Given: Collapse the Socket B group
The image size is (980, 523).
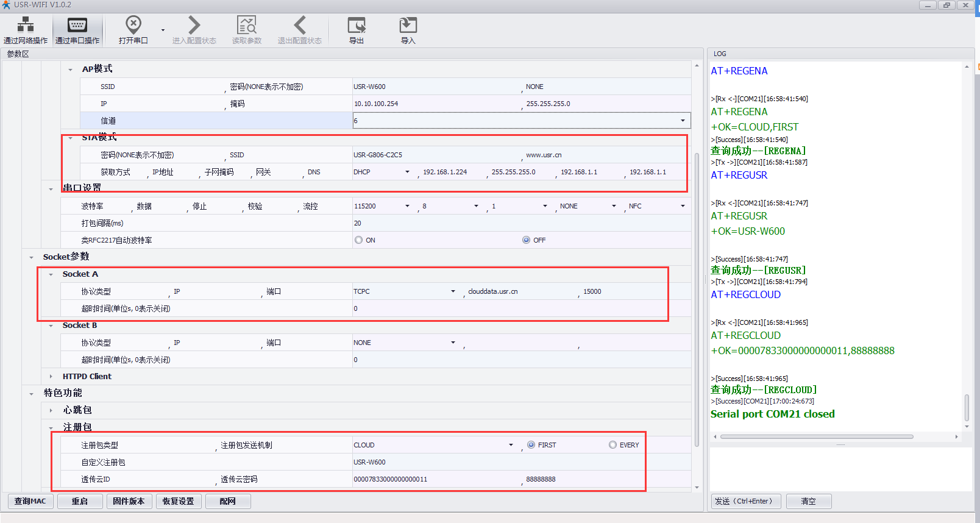Looking at the screenshot, I should click(51, 326).
